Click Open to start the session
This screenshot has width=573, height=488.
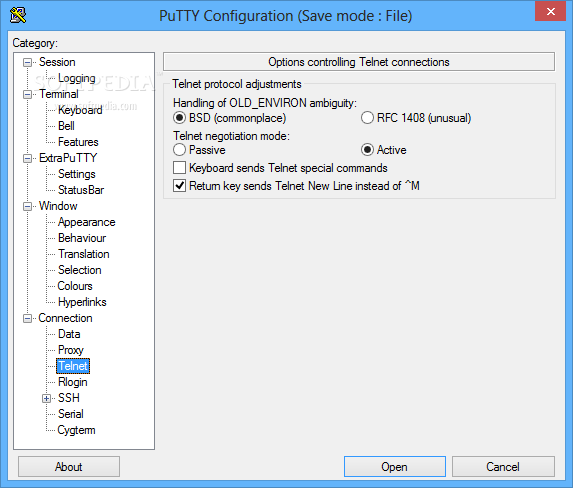coord(395,467)
